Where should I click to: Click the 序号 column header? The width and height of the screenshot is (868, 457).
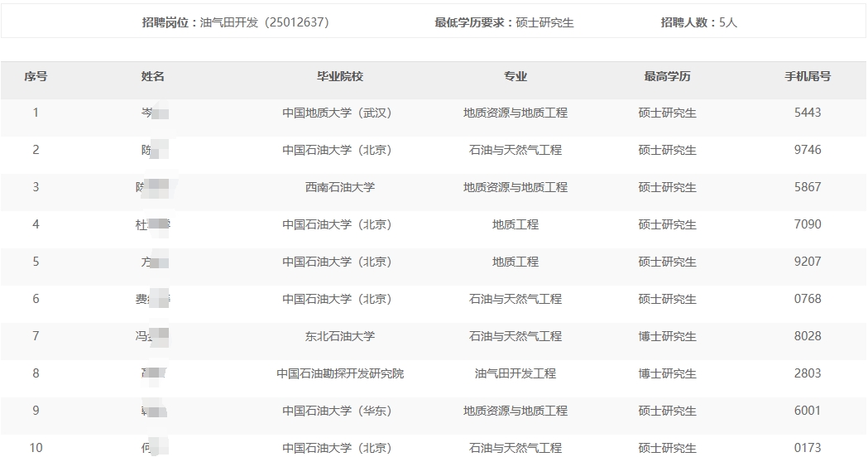36,76
